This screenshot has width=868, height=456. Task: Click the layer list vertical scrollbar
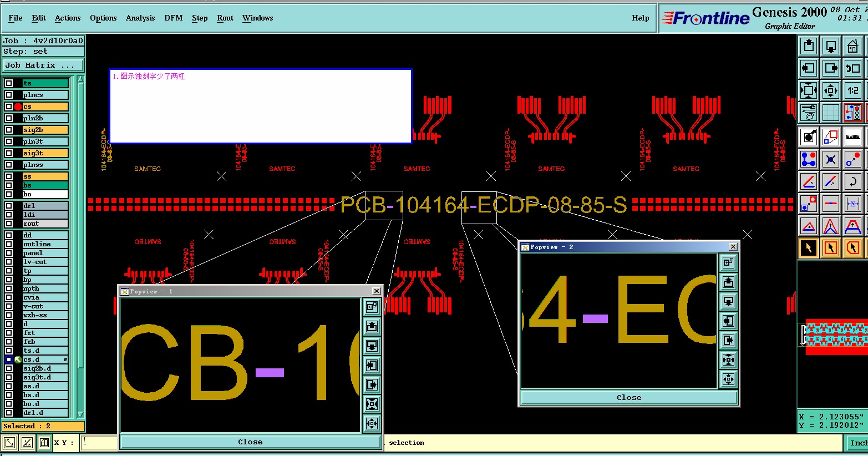pyautogui.click(x=80, y=247)
